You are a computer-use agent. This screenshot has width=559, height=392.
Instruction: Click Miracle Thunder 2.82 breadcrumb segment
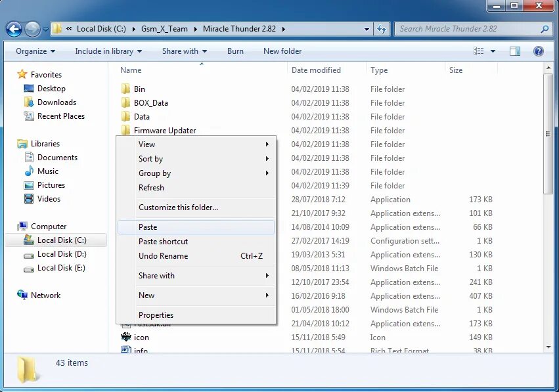click(239, 29)
